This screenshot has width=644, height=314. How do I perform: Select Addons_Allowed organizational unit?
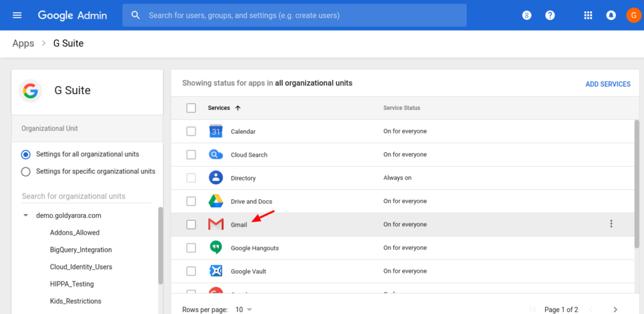coord(75,232)
